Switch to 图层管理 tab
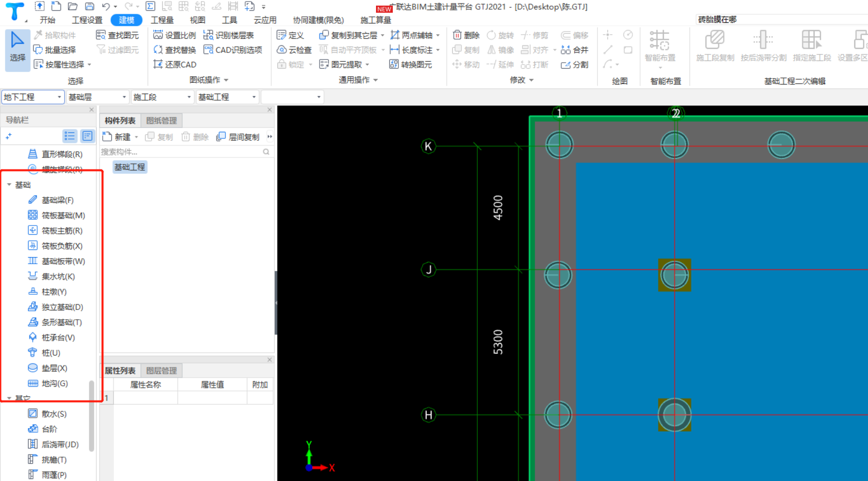 (161, 371)
